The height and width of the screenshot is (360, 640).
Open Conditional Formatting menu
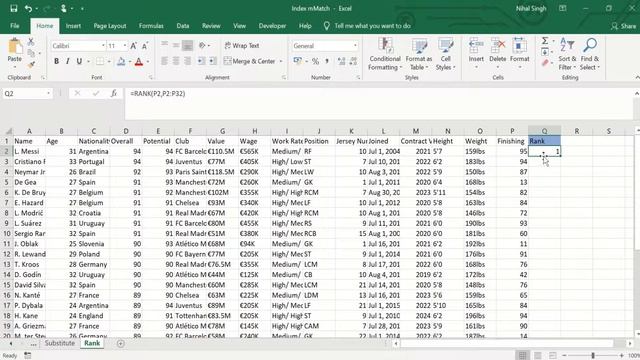coord(385,54)
